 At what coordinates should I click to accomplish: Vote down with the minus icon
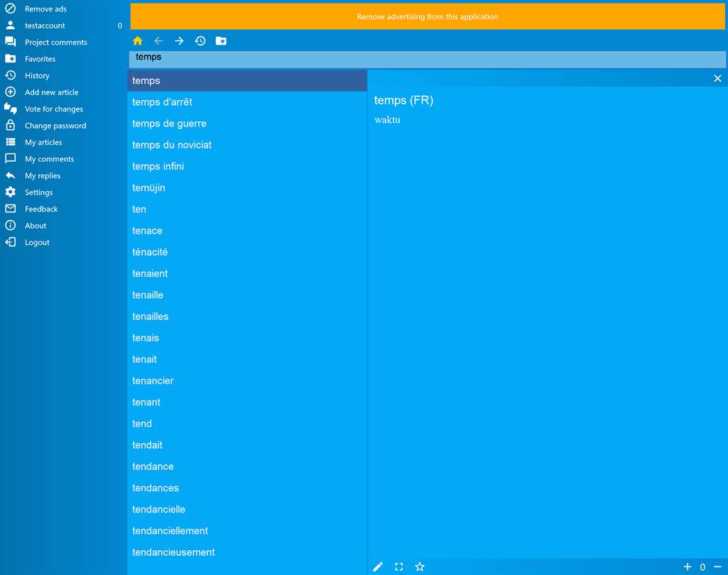pos(718,566)
